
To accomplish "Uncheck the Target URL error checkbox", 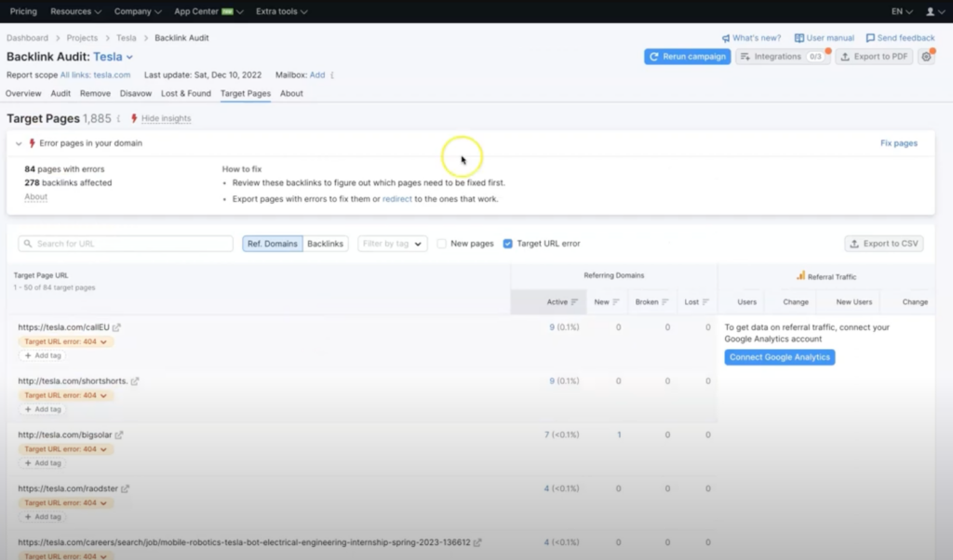I will point(507,244).
